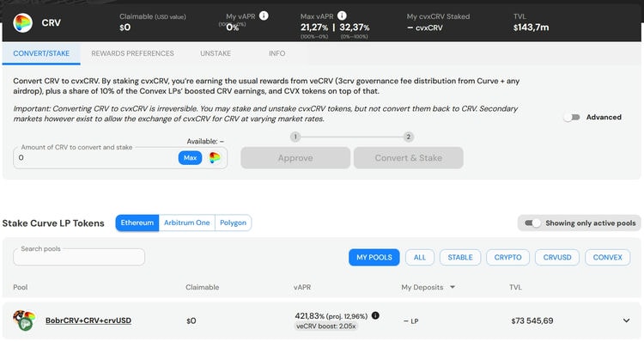Select the Polygon network tab
Screen dimensions: 644x342
point(233,223)
